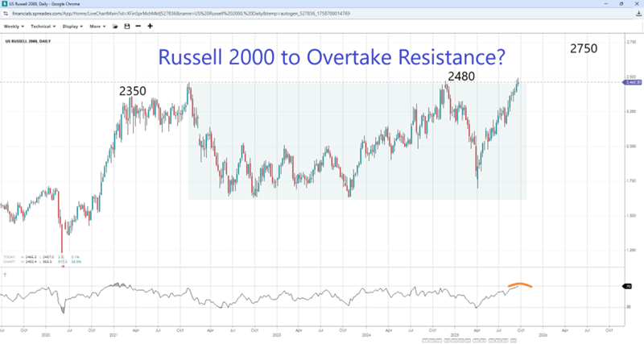This screenshot has width=644, height=344.
Task: Expand the Technical indicators dropdown
Action: pyautogui.click(x=43, y=26)
